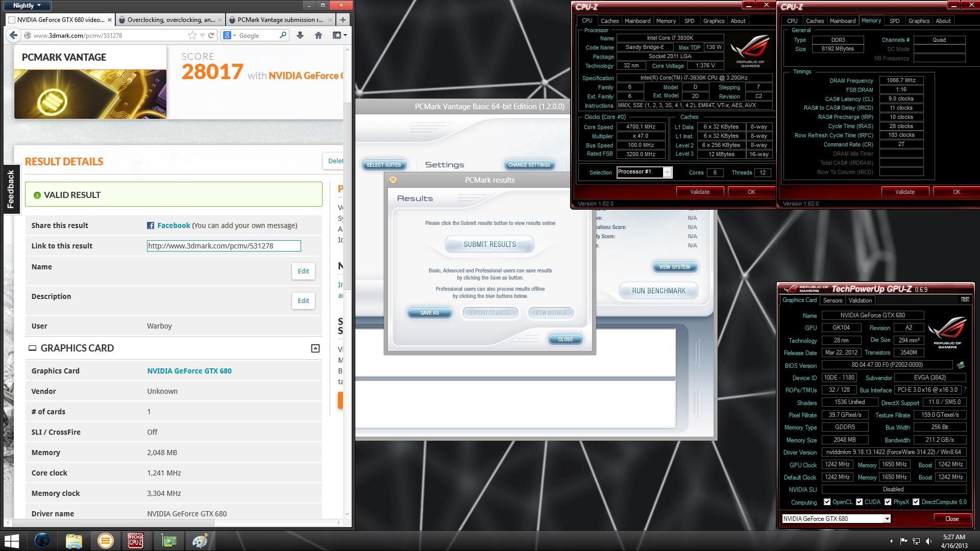Switch to Caches tab in left CPU-Z
The height and width of the screenshot is (551, 980).
click(609, 21)
